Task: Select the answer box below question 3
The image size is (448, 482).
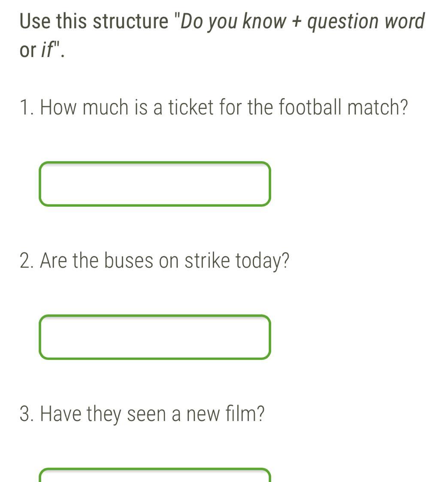Action: click(155, 475)
